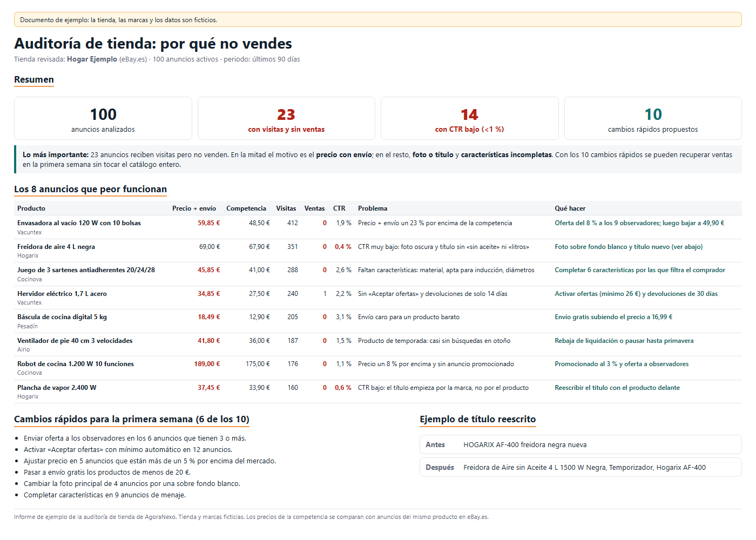Click 'Promocionado al 3 % y oferta a observadores'
The height and width of the screenshot is (540, 756).
click(x=622, y=364)
